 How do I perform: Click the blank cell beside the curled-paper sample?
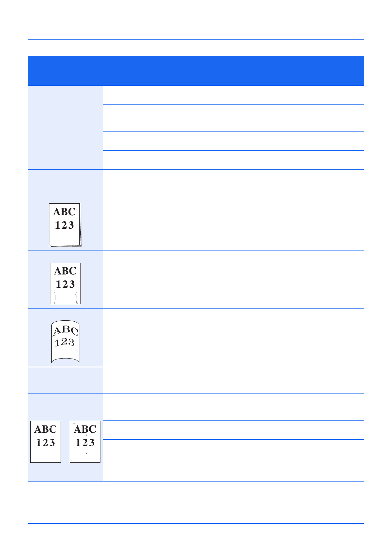pyautogui.click(x=233, y=338)
